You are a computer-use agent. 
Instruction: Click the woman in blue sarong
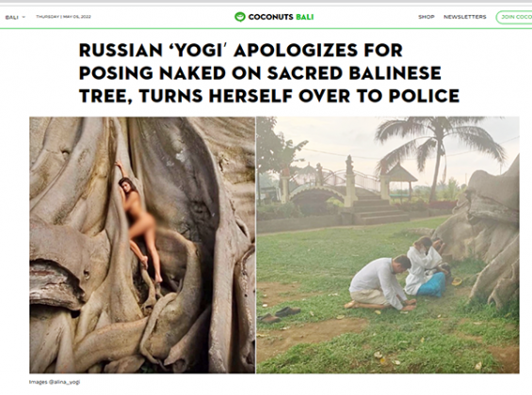pyautogui.click(x=427, y=268)
